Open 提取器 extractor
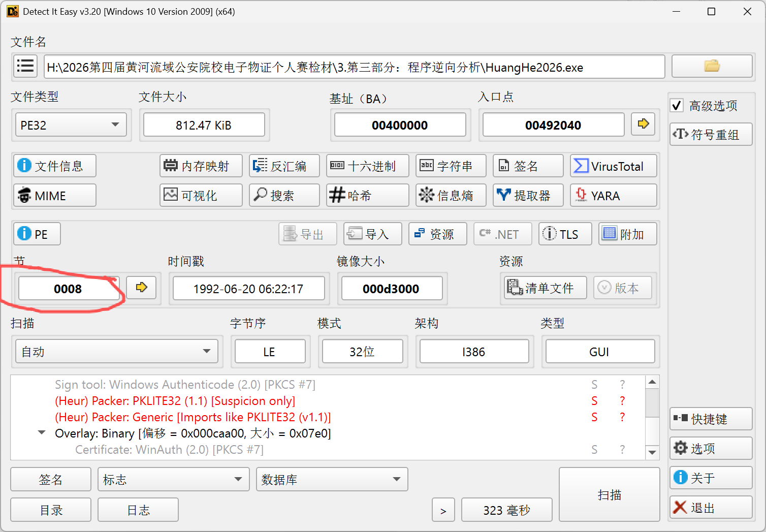Viewport: 766px width, 532px height. tap(528, 195)
